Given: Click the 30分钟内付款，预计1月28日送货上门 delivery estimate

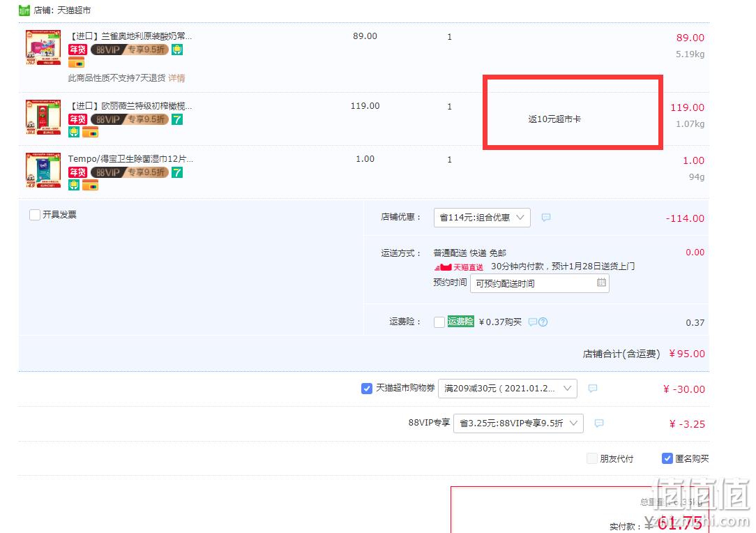Looking at the screenshot, I should [x=563, y=266].
